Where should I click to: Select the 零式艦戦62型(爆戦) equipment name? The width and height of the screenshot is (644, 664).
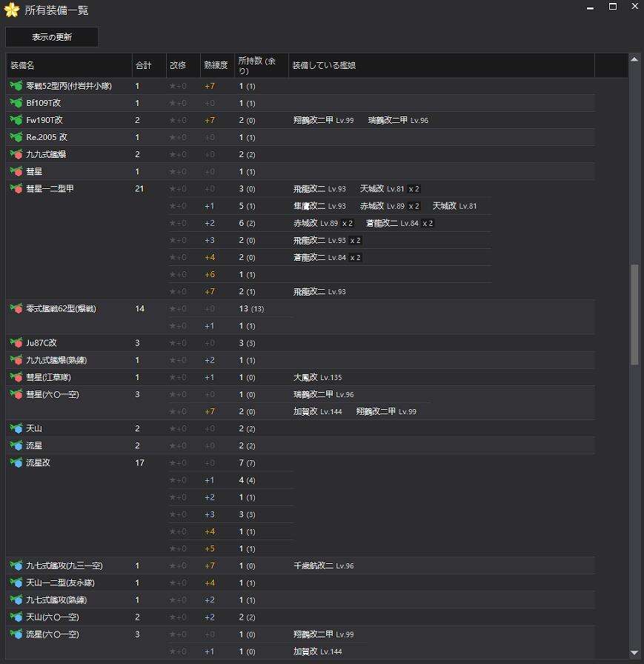pyautogui.click(x=61, y=309)
